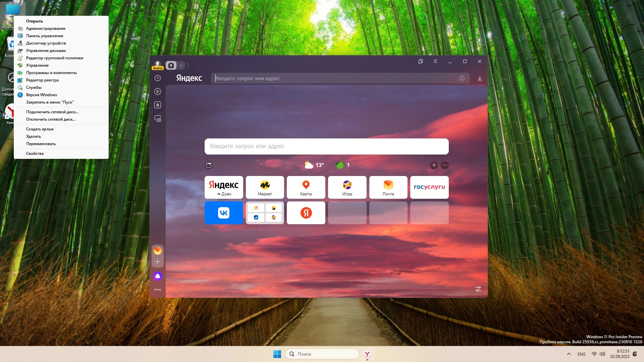Launch Alice voice assistant icon
The image size is (644, 362).
click(158, 276)
